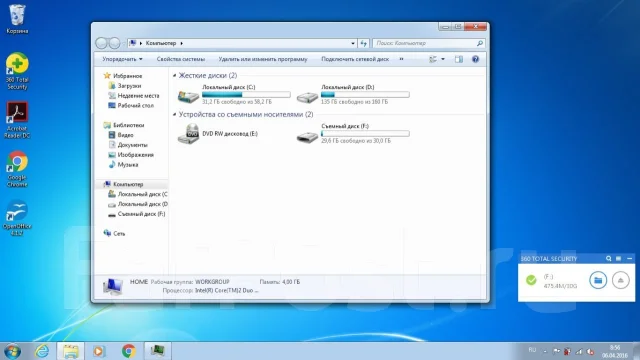Viewport: 640px width, 360px height.
Task: Collapse Устройства со съемными носителями group
Action: (175, 115)
